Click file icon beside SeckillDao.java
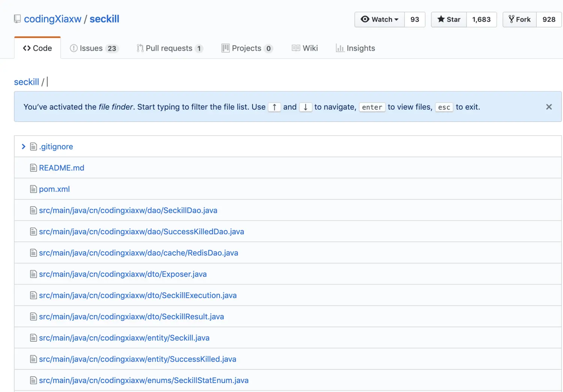 33,210
